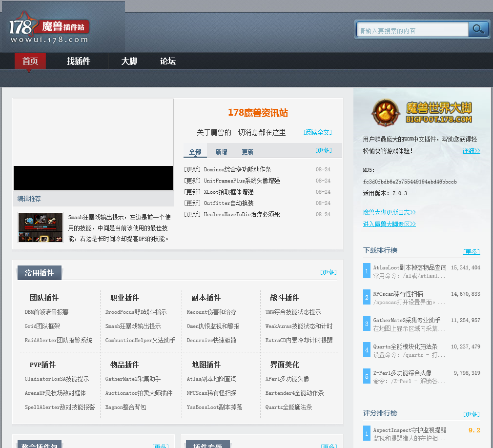
Task: Open DroodFocus野D战斗指示 plugin link
Action: 136,312
